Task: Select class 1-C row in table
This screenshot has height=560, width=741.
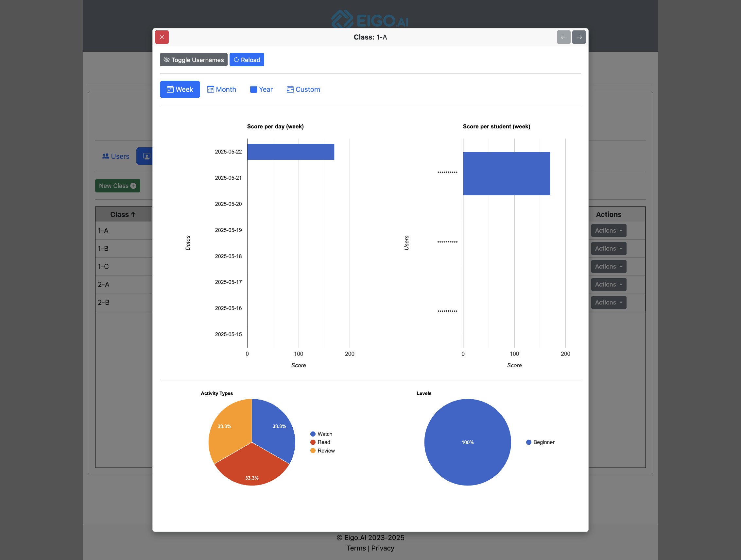Action: click(x=124, y=267)
